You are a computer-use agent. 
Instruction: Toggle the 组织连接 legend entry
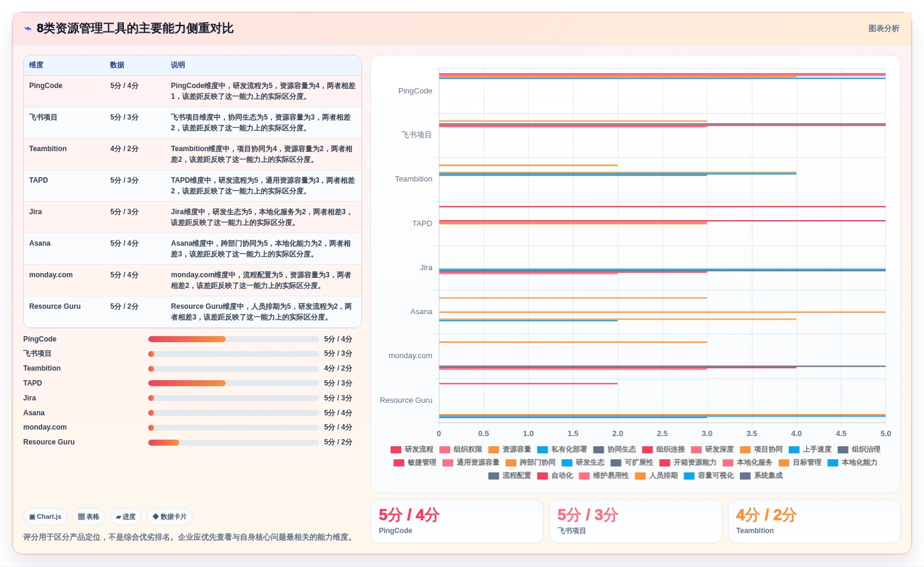pyautogui.click(x=663, y=449)
